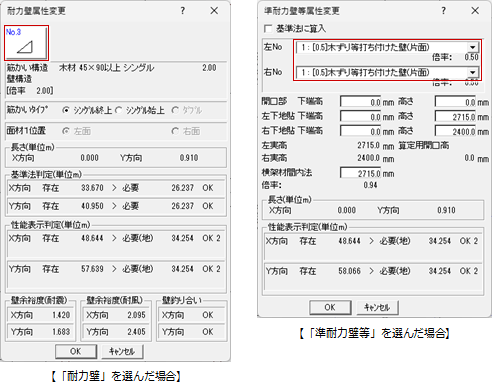Image resolution: width=492 pixels, height=391 pixels.
Task: Close the 耐力壁属性変更 dialog
Action: click(214, 11)
